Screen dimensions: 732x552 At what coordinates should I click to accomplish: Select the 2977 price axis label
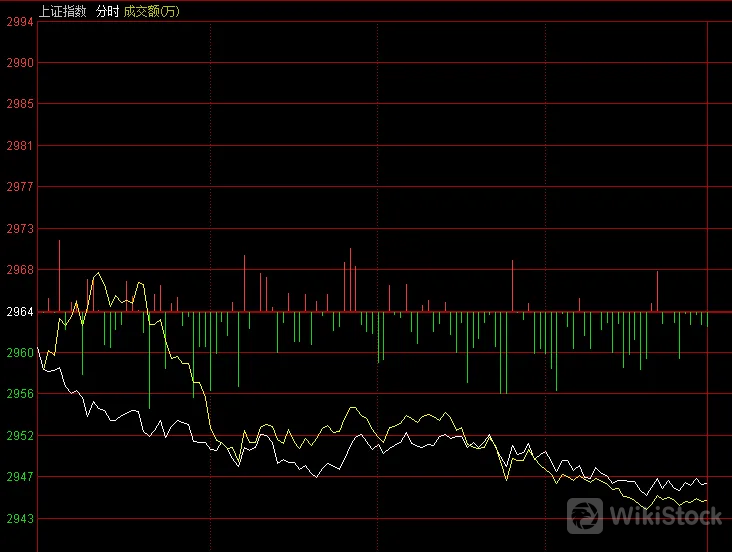point(18,187)
